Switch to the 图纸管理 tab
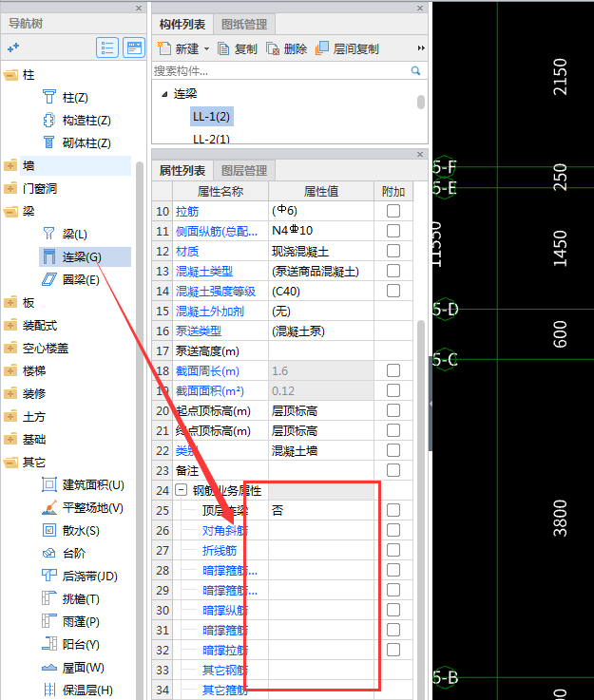The height and width of the screenshot is (700, 594). coord(244,24)
